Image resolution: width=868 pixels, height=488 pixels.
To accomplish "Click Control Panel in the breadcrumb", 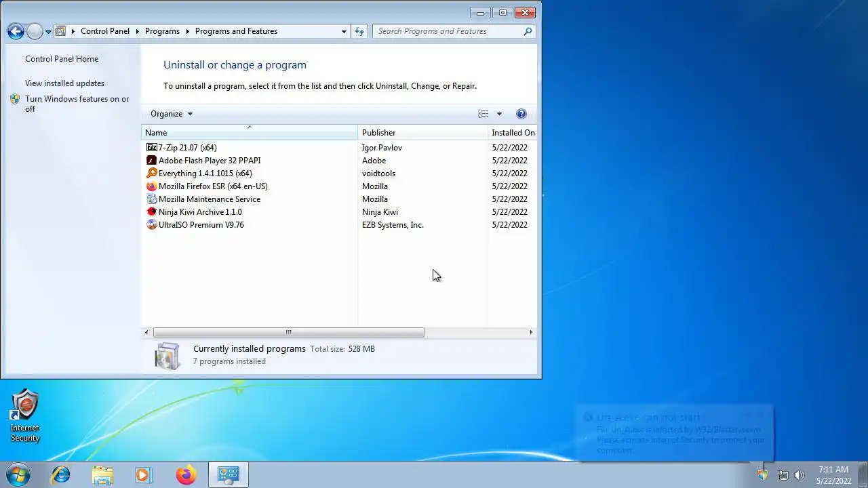I will pos(105,31).
